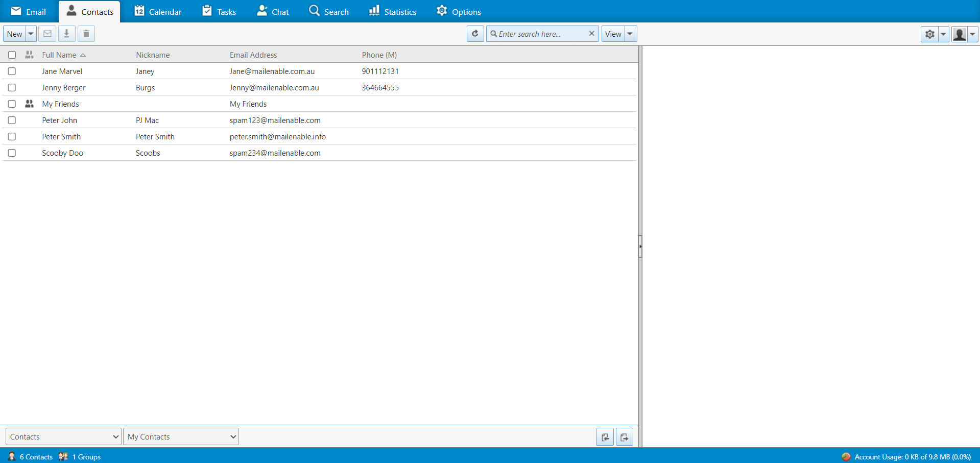The width and height of the screenshot is (980, 463).
Task: Switch to the Calendar tab
Action: (x=158, y=12)
